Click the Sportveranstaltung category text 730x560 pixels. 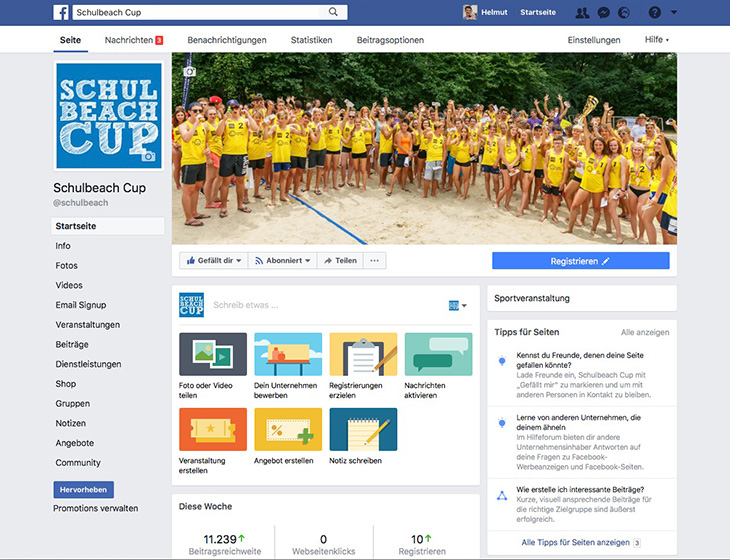coord(532,298)
